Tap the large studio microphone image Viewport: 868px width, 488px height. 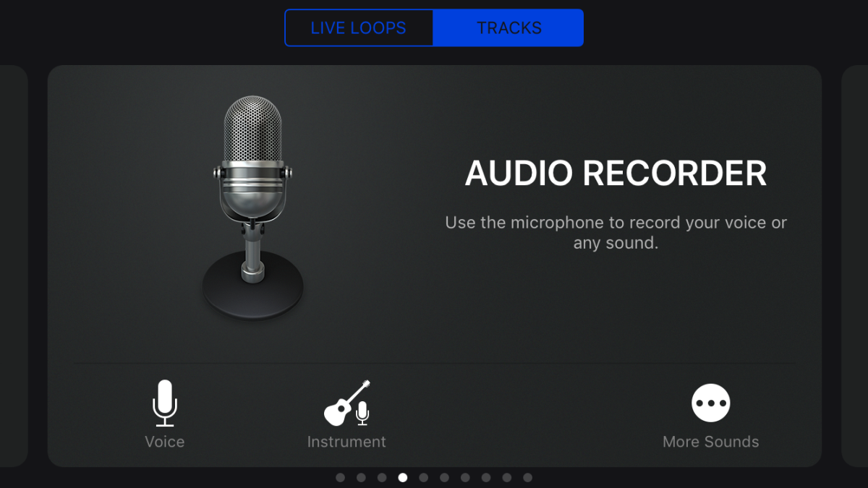click(x=252, y=207)
